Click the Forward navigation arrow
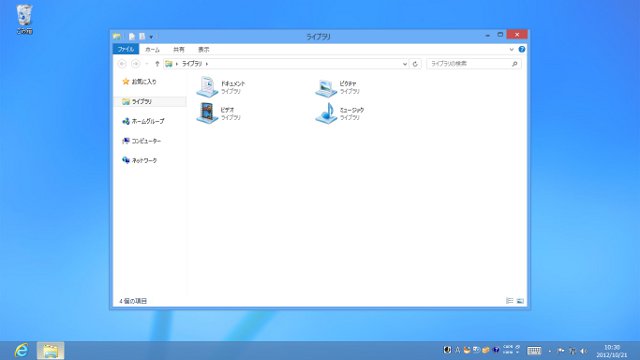Screen dimensions: 640x360 point(136,64)
